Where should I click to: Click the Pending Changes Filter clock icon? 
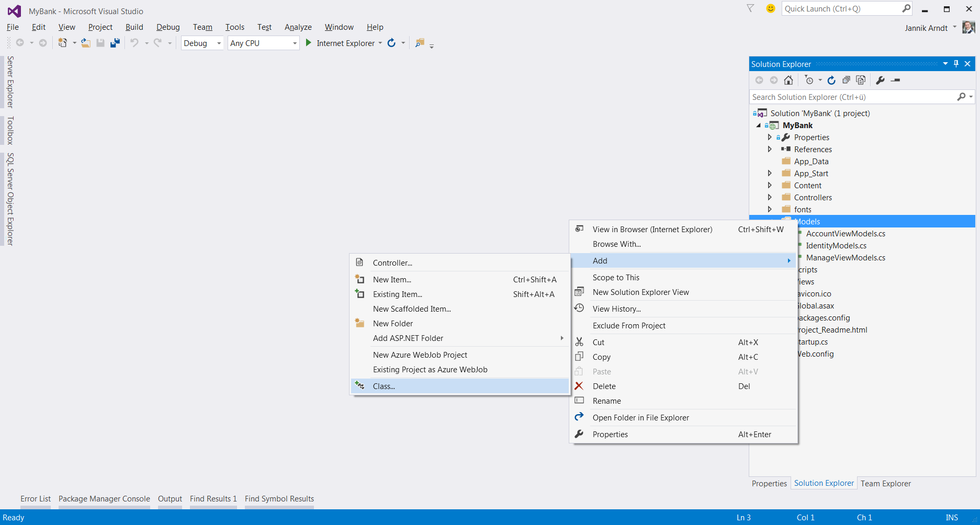(x=809, y=80)
